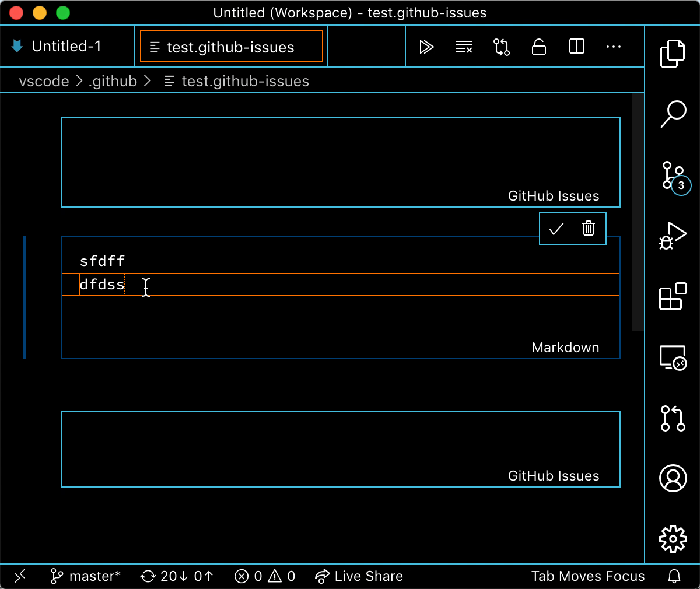Disable Tab Moves Focus mode

click(587, 576)
